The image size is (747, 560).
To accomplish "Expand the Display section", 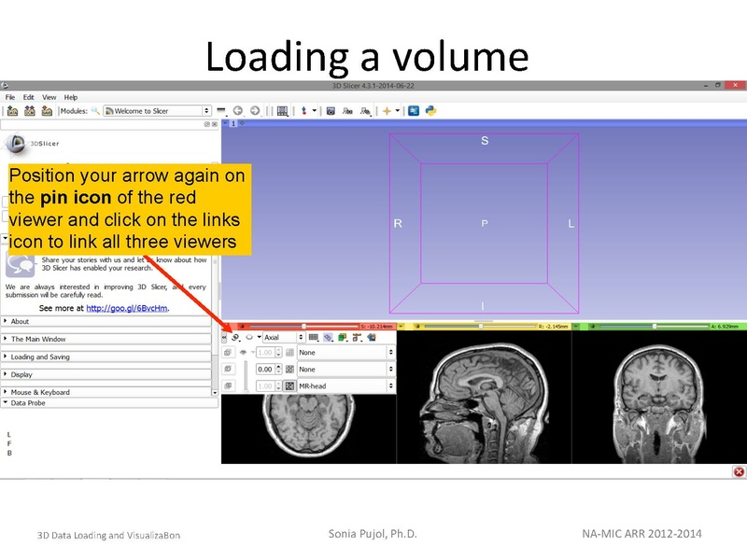I will point(106,375).
